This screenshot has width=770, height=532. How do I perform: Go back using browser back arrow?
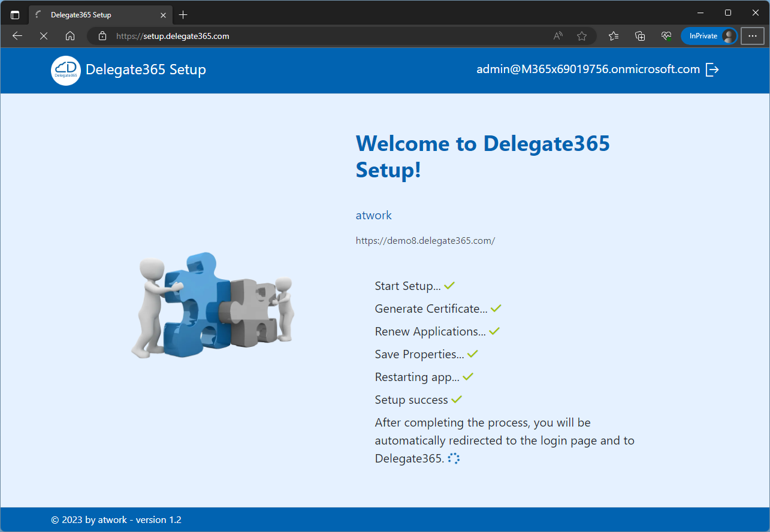[17, 36]
